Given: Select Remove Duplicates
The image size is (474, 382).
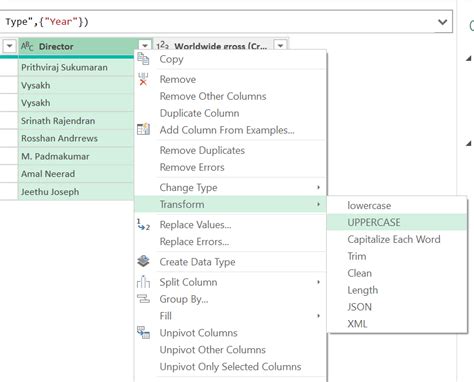Looking at the screenshot, I should (230, 150).
